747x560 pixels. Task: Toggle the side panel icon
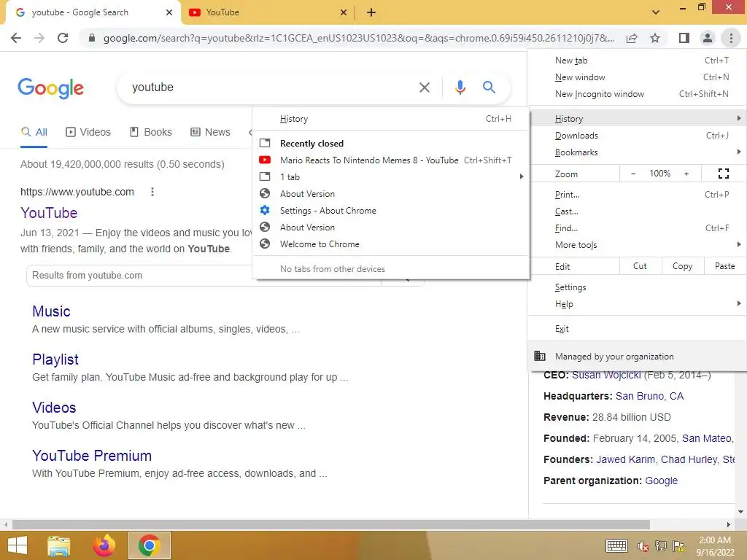click(684, 38)
